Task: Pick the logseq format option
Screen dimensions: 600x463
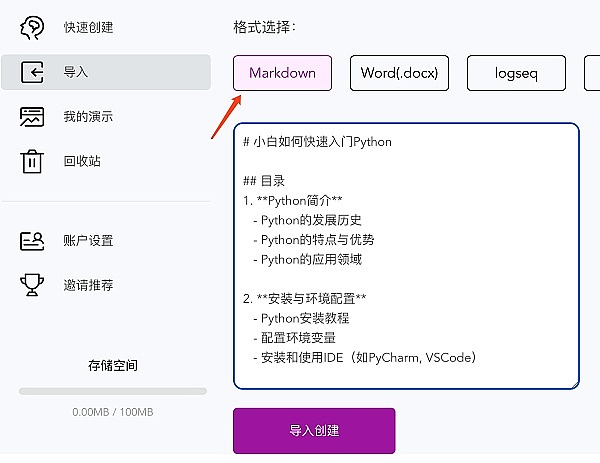Action: click(516, 73)
